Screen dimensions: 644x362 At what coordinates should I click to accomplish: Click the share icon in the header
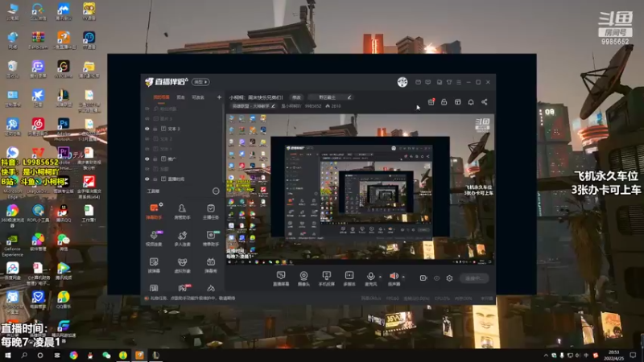click(x=485, y=102)
